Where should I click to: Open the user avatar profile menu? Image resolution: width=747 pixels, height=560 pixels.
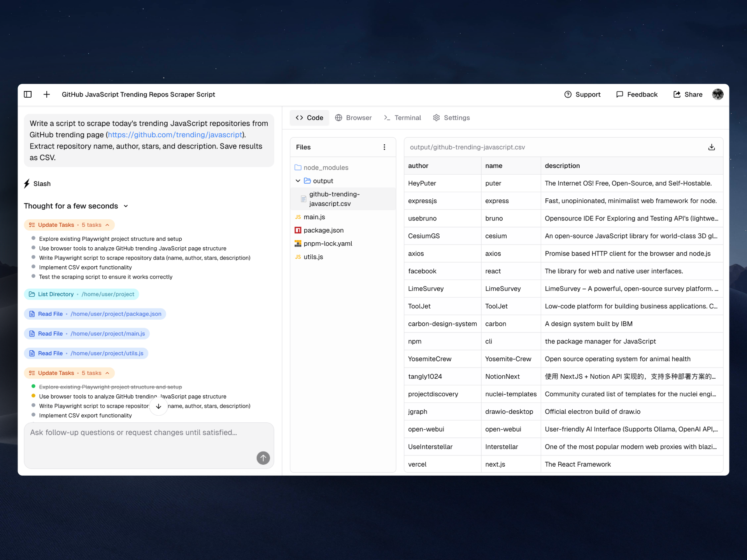coord(717,94)
